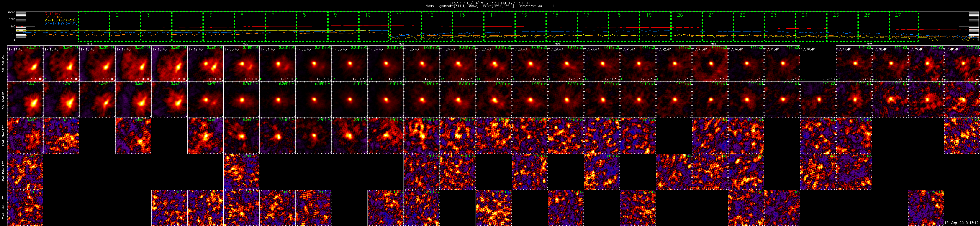980x226 pixels.
Task: Open 25.0-50.0 keV image for interval 1
Action: pyautogui.click(x=25, y=171)
